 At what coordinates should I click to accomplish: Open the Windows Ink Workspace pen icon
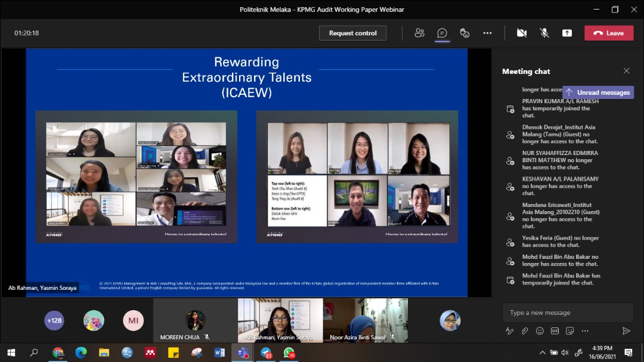pyautogui.click(x=578, y=352)
